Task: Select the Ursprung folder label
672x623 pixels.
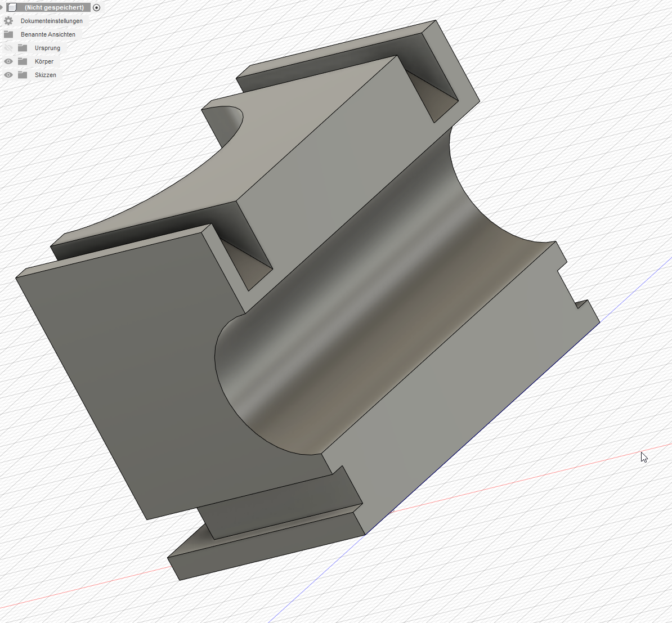Action: pyautogui.click(x=48, y=48)
